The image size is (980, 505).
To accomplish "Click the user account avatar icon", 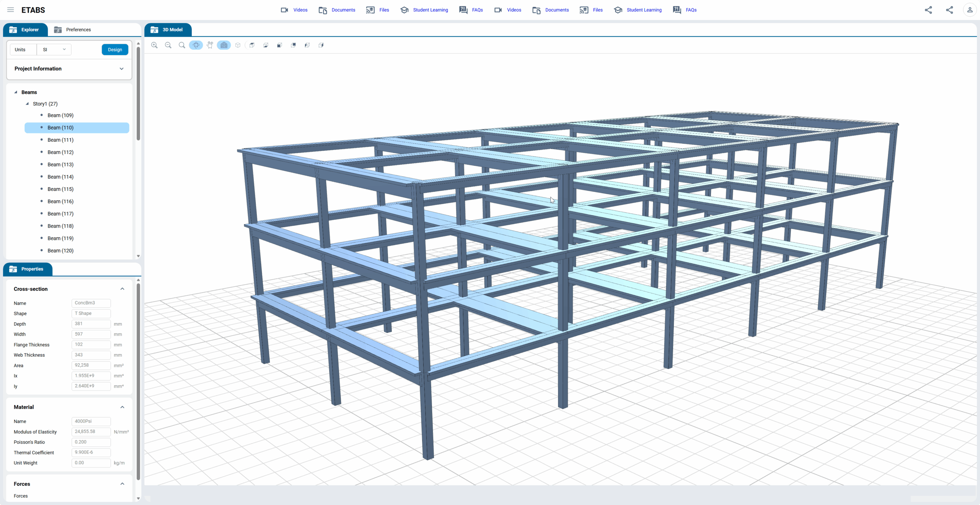I will [x=970, y=10].
